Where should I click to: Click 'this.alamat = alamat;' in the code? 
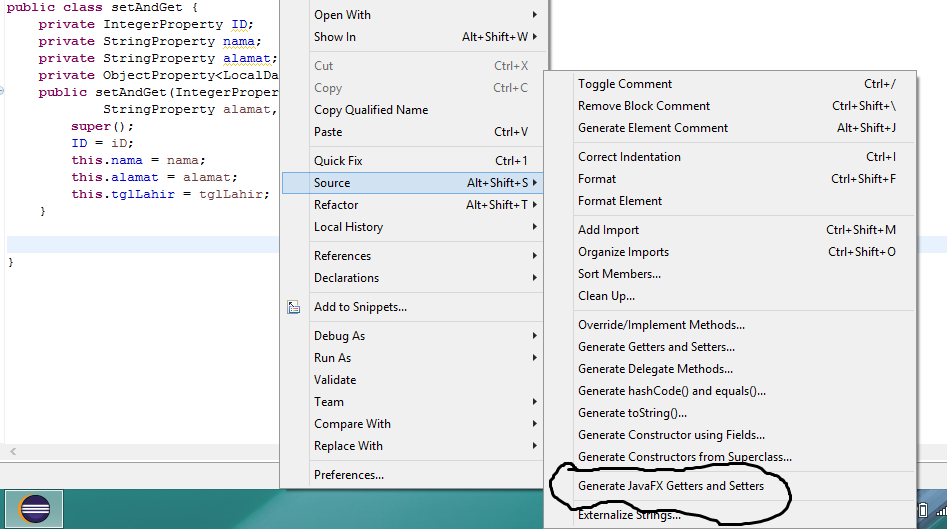click(155, 177)
